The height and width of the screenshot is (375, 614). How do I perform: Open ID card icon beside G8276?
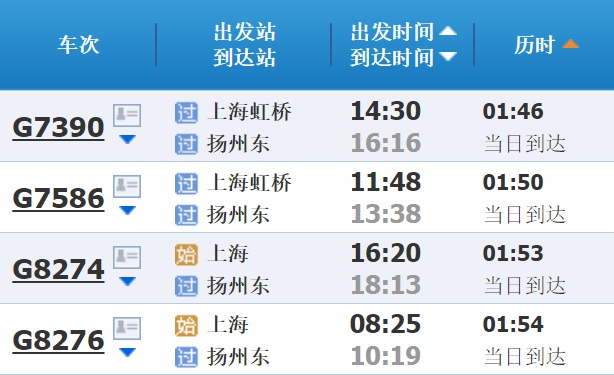point(127,328)
